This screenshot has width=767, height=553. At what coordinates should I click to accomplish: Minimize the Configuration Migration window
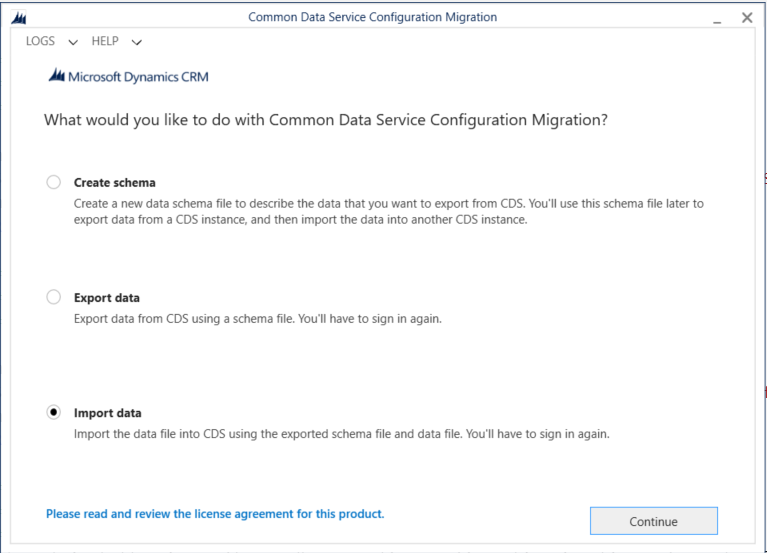[x=718, y=18]
